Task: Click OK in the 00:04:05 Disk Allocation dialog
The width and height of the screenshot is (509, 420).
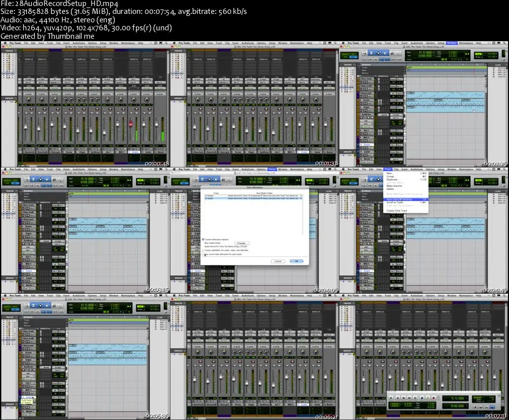Action: click(x=296, y=261)
